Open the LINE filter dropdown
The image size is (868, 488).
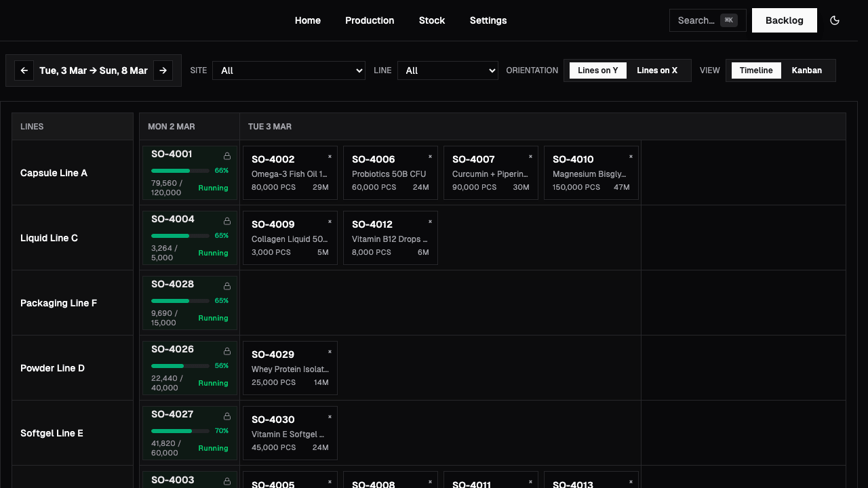click(x=448, y=70)
